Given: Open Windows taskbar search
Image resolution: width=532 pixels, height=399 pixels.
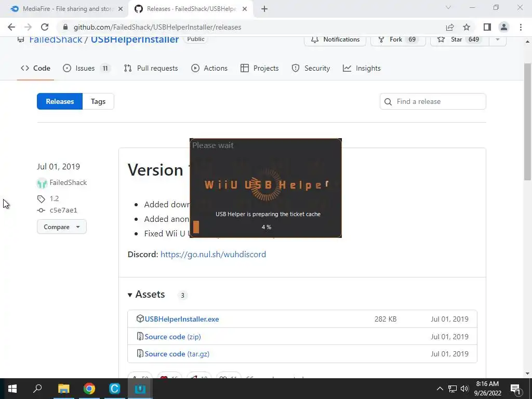Looking at the screenshot, I should point(37,389).
